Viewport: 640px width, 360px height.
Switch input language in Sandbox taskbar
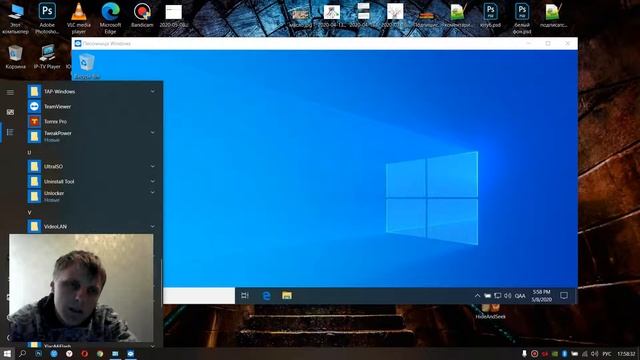(520, 296)
